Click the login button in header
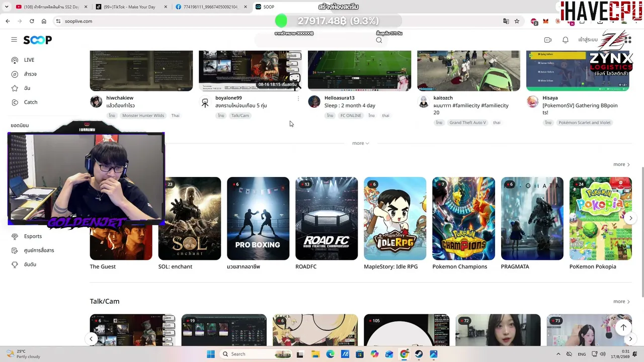Image resolution: width=644 pixels, height=362 pixels. (588, 40)
